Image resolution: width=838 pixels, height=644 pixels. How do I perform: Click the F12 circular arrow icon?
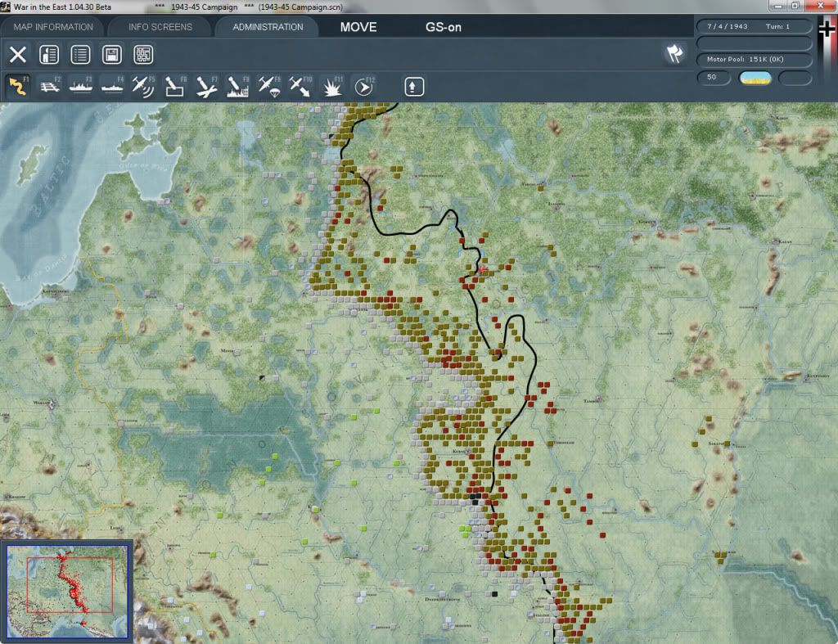[364, 87]
